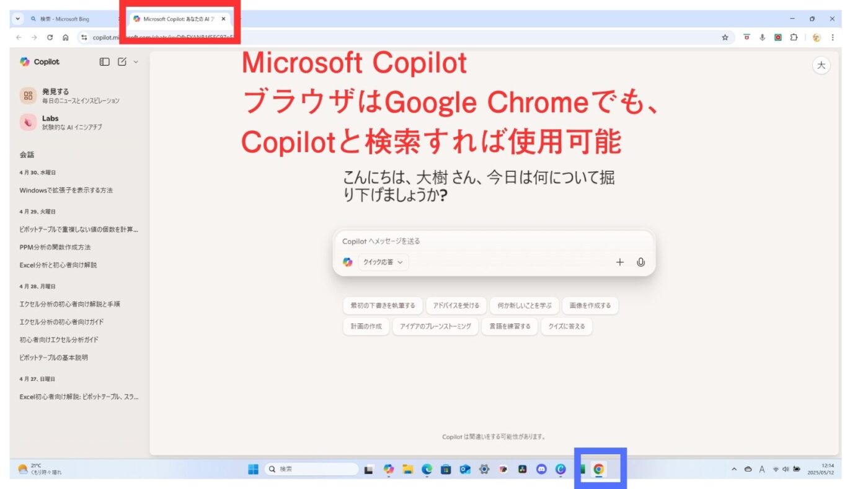868x489 pixels.
Task: Open Settings gear from taskbar
Action: [484, 470]
